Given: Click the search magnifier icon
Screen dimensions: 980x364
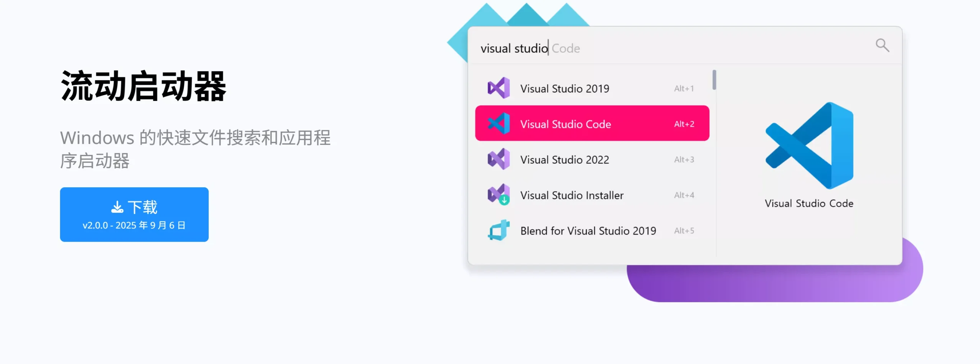Looking at the screenshot, I should tap(882, 45).
